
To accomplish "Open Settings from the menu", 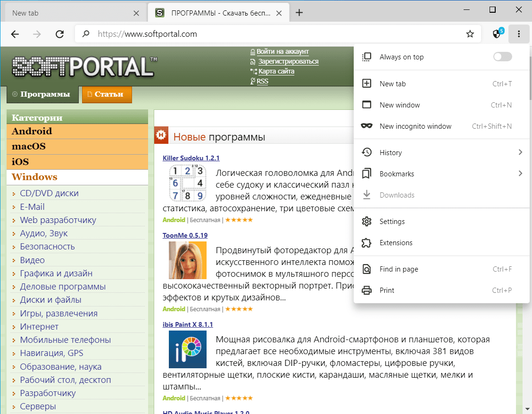I will pyautogui.click(x=441, y=221).
